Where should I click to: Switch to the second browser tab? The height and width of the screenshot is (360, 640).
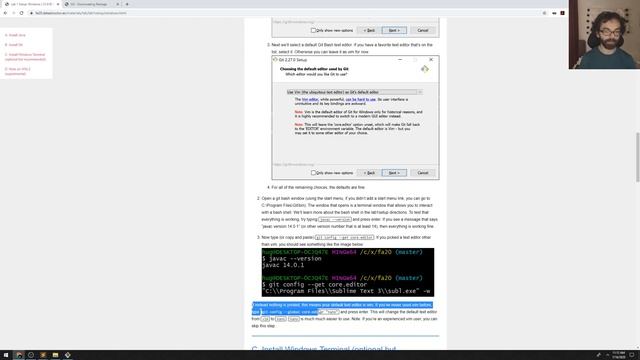tap(92, 4)
